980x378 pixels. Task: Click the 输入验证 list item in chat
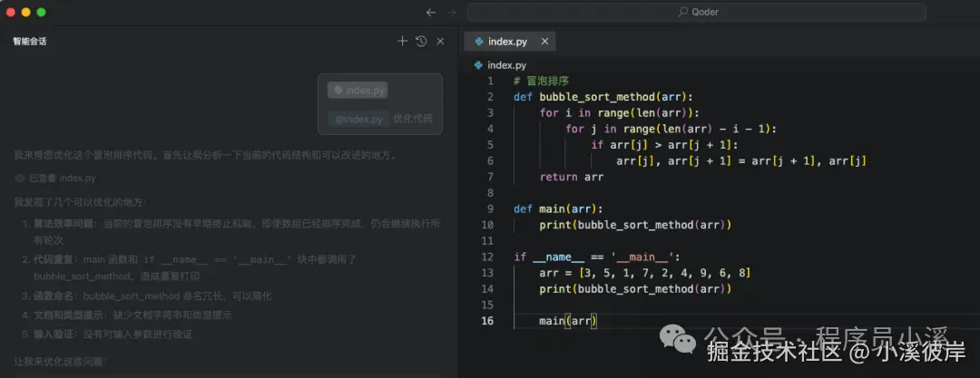click(107, 334)
